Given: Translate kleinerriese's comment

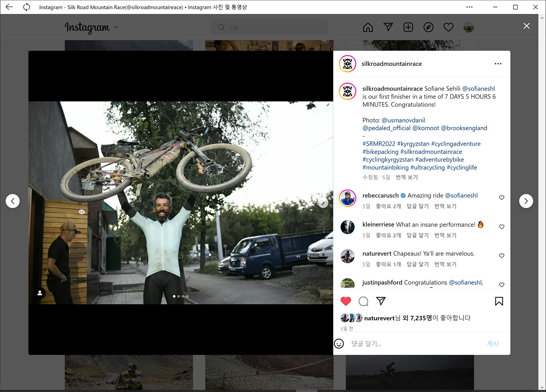Looking at the screenshot, I should (x=445, y=235).
